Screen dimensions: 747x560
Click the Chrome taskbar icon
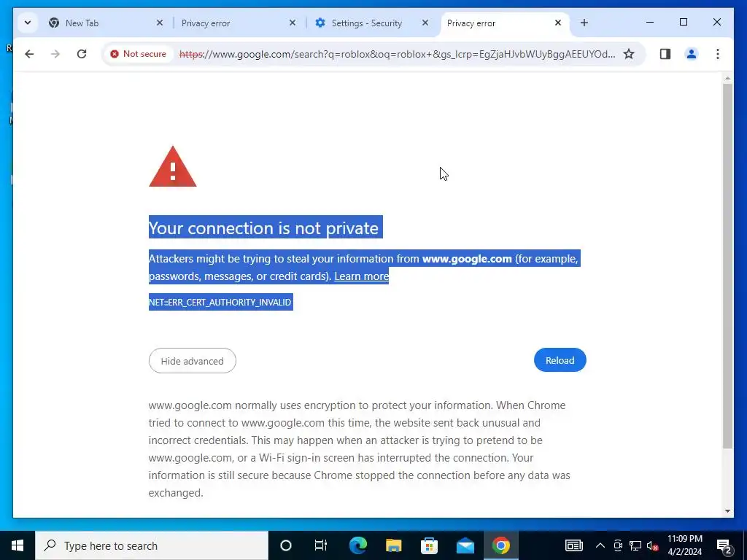(500, 545)
